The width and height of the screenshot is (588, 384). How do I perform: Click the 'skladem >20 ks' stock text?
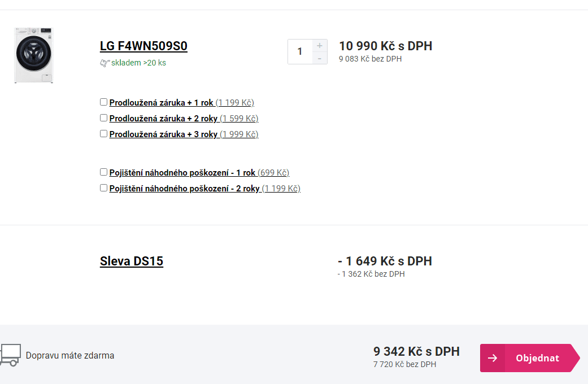(138, 63)
